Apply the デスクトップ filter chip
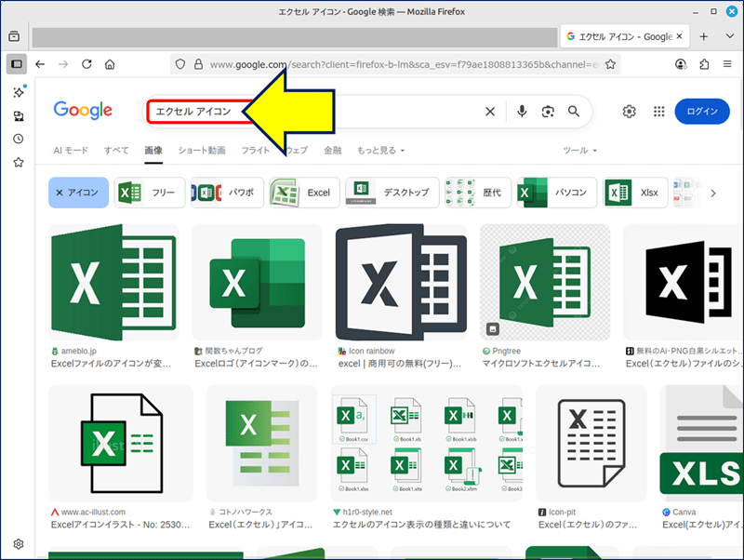Viewport: 744px width, 560px height. pos(392,193)
